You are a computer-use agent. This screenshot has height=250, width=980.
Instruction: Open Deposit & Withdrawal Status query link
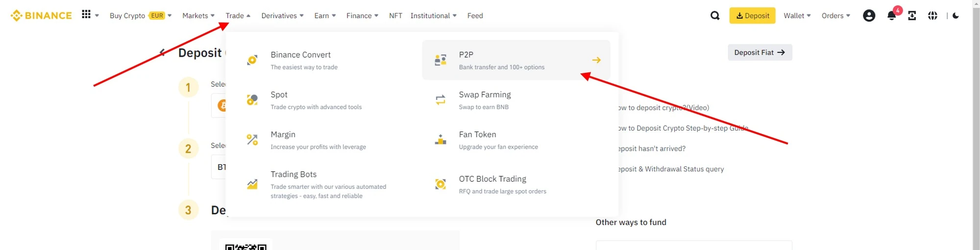[x=671, y=169]
